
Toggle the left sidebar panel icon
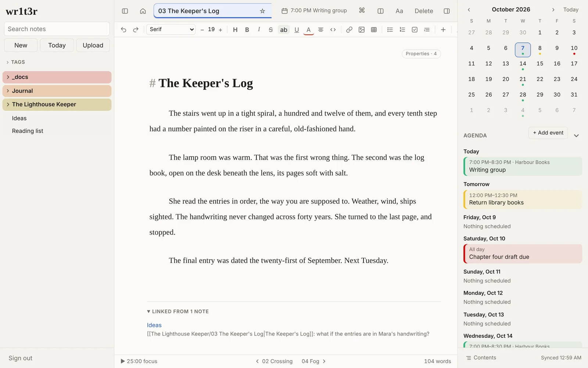click(125, 11)
